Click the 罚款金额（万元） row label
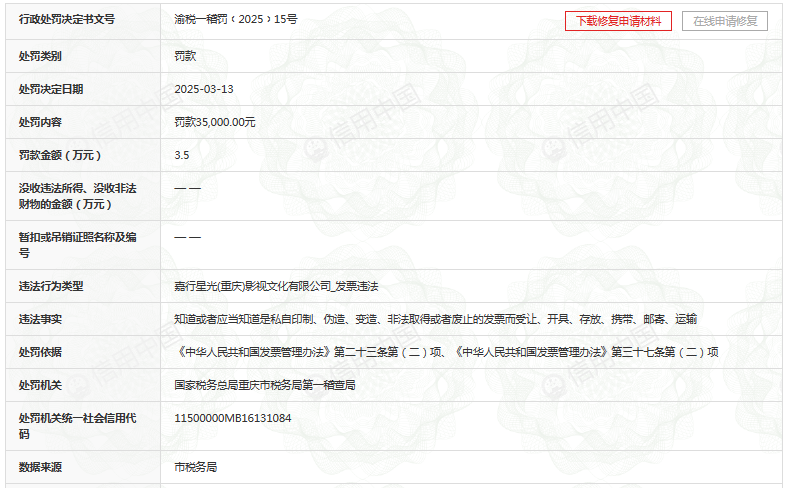The height and width of the screenshot is (488, 786). point(61,155)
